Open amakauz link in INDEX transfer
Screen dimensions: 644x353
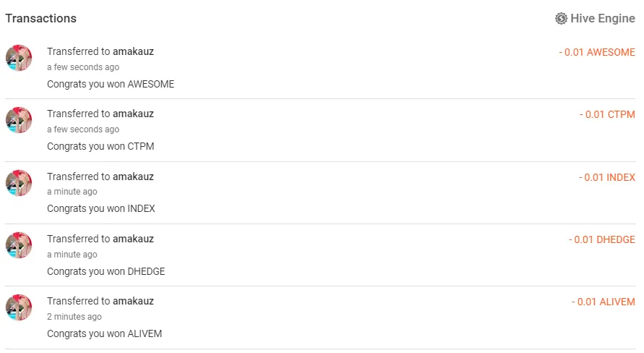133,176
